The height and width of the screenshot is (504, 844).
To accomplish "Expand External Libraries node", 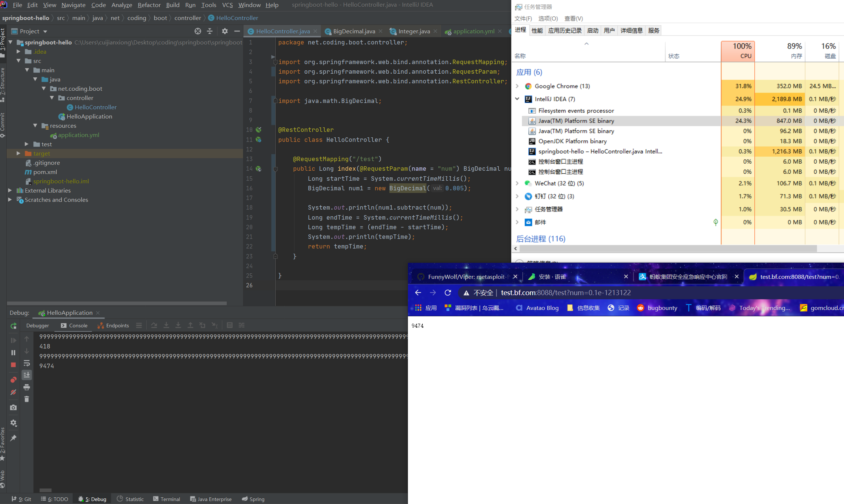I will (x=10, y=190).
